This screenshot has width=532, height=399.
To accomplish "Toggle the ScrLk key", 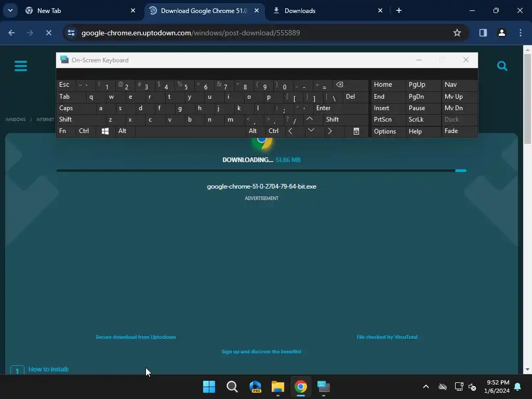I will [423, 119].
